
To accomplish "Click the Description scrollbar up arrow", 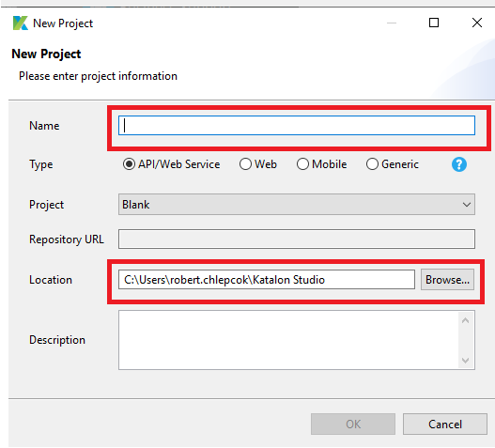I will 465,320.
